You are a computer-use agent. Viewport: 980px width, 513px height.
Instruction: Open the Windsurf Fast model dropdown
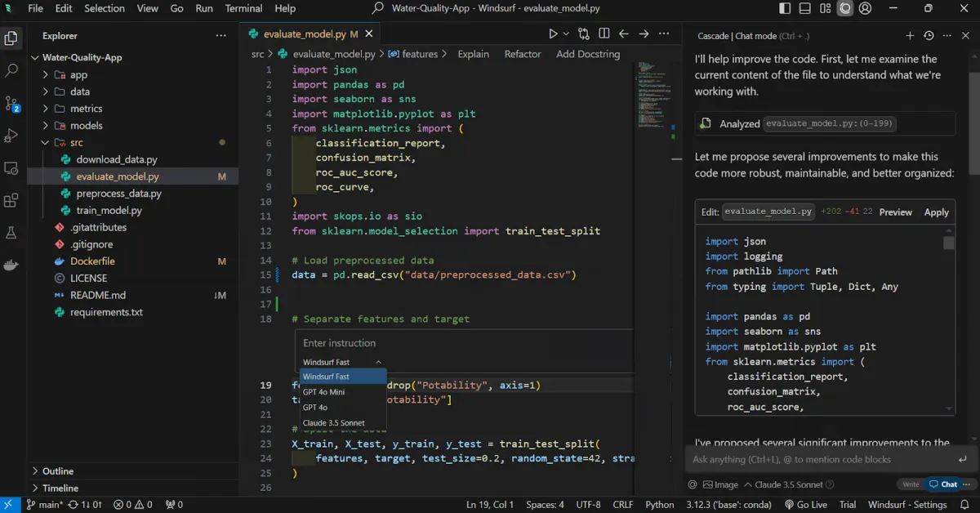(342, 362)
